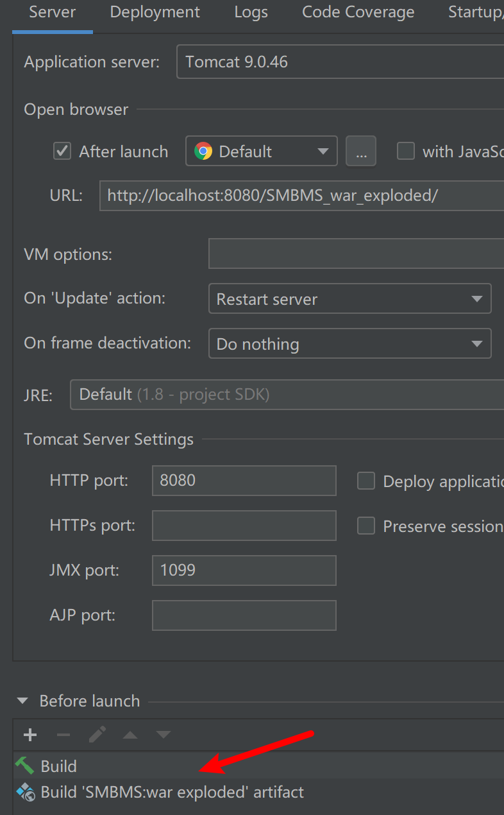504x815 pixels.
Task: Click the HTTP port input field
Action: click(244, 481)
